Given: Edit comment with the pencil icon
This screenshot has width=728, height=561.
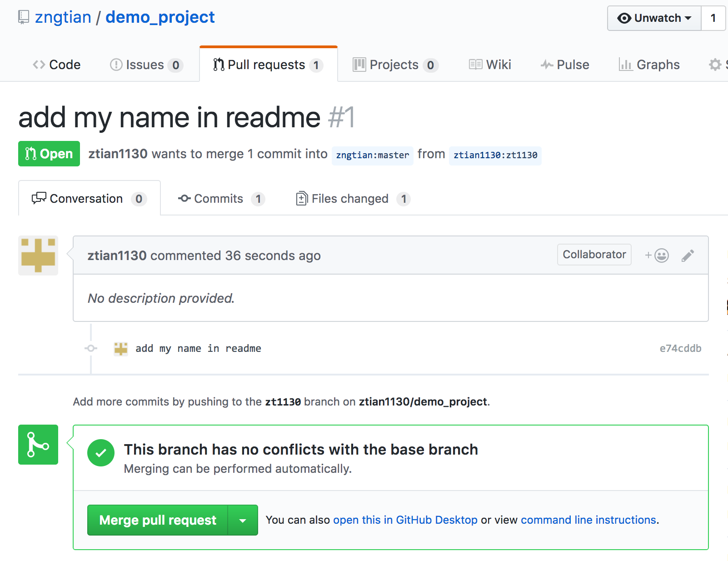Looking at the screenshot, I should click(688, 255).
